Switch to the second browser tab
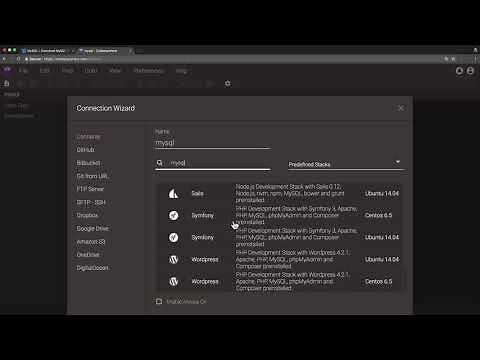The width and height of the screenshot is (480, 360). pyautogui.click(x=105, y=51)
